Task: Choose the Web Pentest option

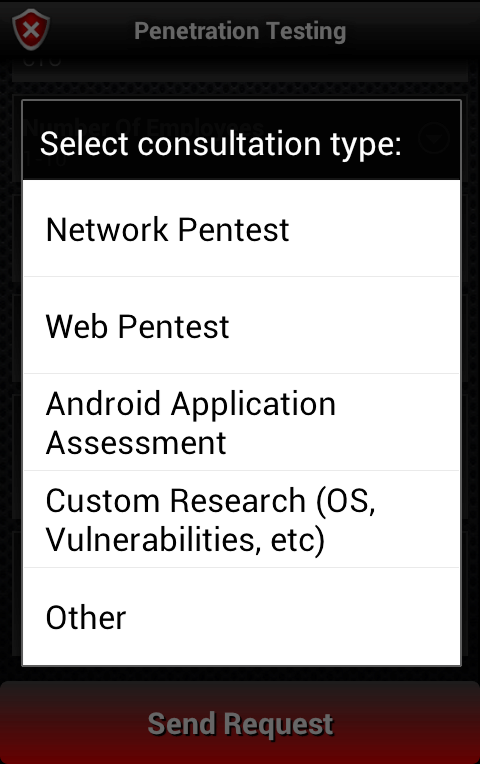Action: [241, 325]
